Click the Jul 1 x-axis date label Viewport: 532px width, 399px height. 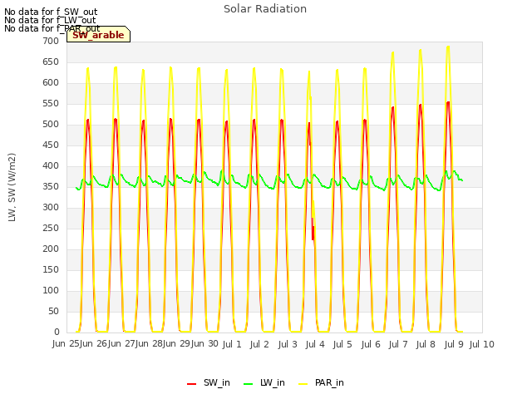[232, 345]
